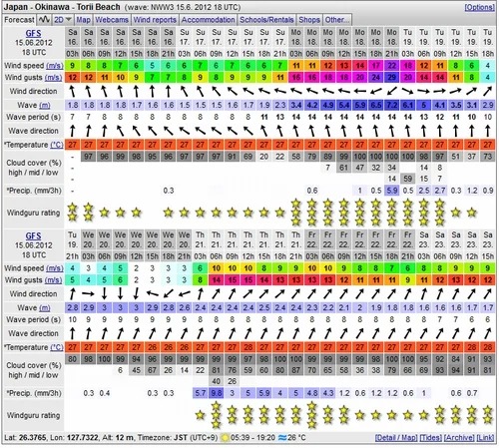Open the Shops tab

click(x=309, y=20)
